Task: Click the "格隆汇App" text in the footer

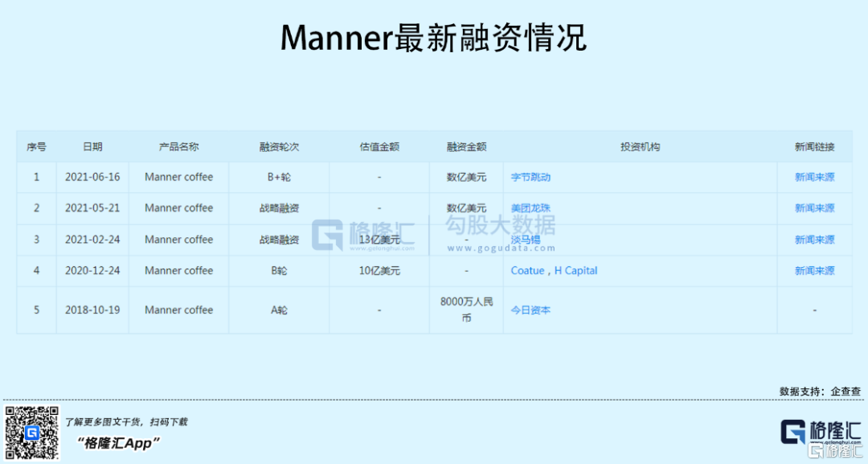Action: click(x=119, y=442)
